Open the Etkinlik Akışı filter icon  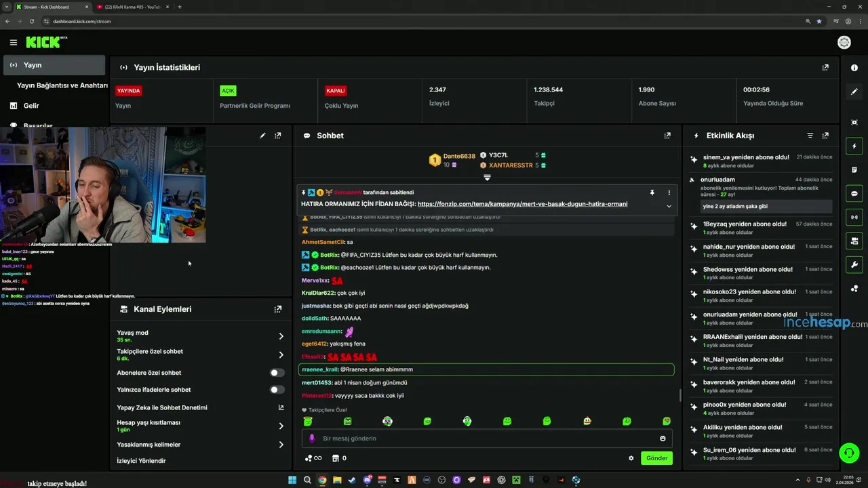pyautogui.click(x=810, y=136)
